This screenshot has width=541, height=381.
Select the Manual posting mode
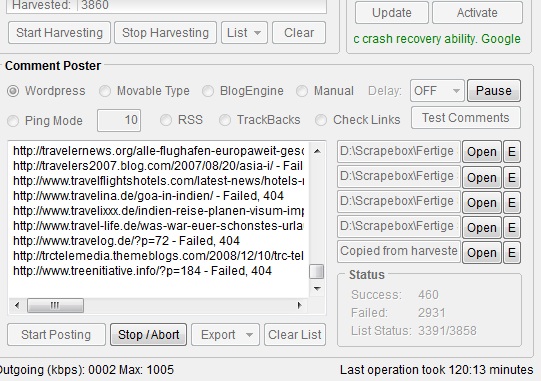coord(302,91)
